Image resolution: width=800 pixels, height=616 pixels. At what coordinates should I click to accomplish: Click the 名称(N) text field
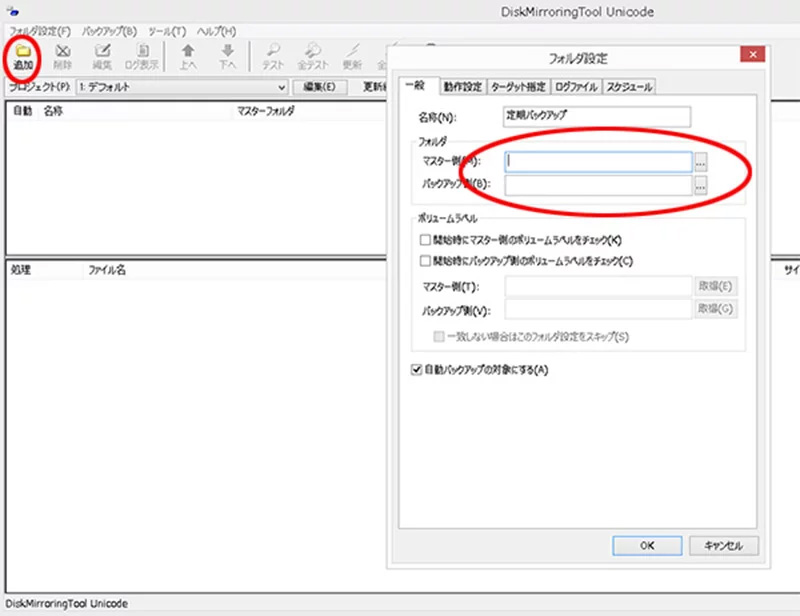598,116
